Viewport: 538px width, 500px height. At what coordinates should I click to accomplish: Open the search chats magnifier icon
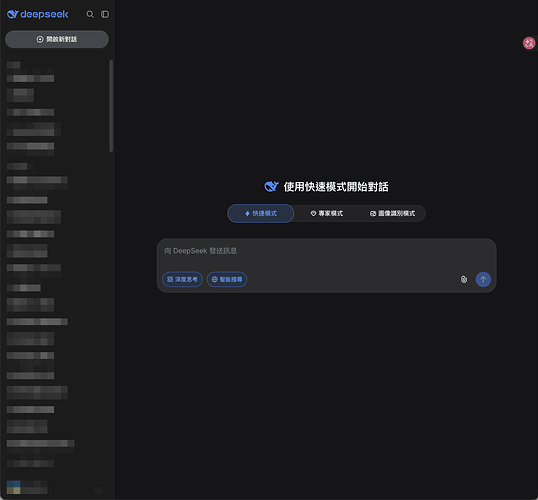pos(90,14)
